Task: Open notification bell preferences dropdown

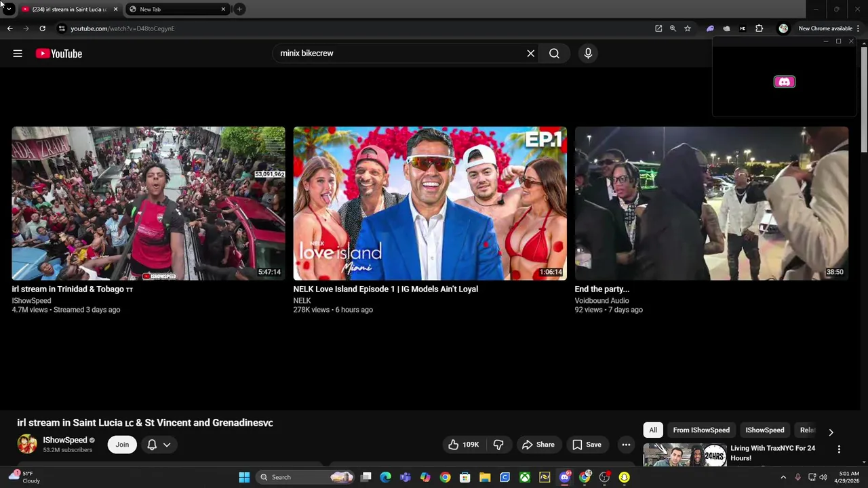Action: tap(159, 445)
